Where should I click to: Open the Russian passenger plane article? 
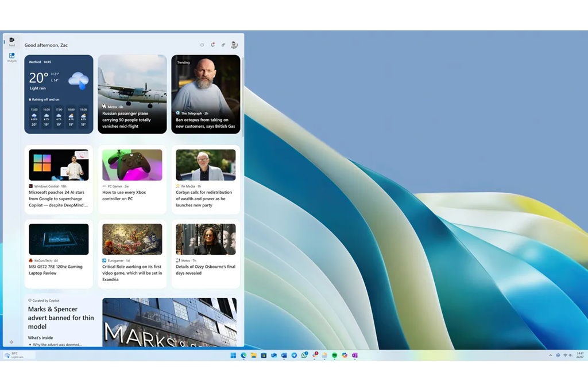(133, 94)
